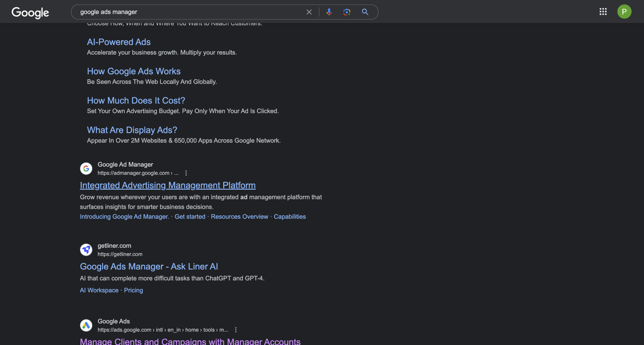
Task: Click the Google logo
Action: tap(30, 12)
